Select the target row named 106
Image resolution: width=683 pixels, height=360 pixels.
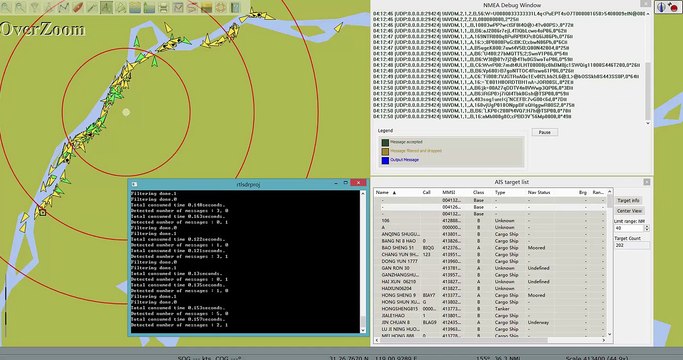(490, 221)
